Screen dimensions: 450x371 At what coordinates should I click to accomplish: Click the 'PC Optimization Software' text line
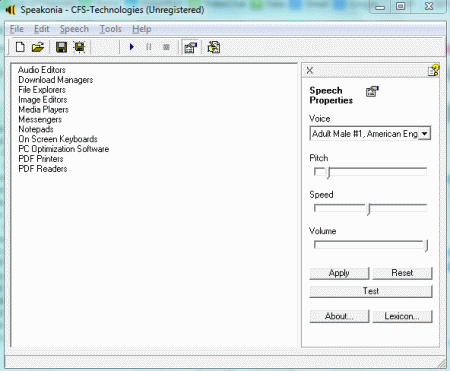click(64, 149)
